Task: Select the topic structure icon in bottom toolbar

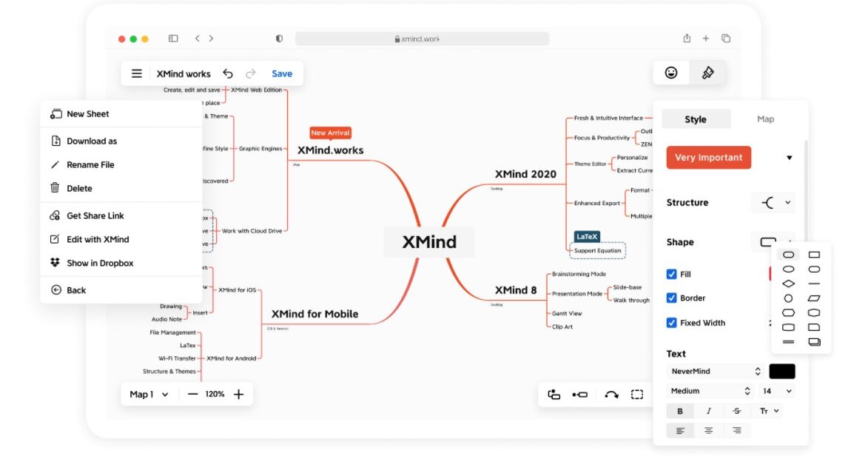Action: [554, 394]
